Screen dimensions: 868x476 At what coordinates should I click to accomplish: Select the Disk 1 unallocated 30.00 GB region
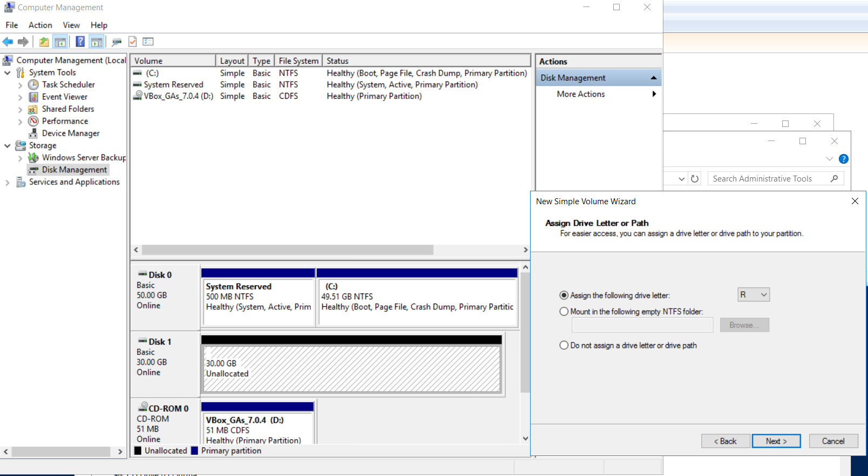point(351,368)
